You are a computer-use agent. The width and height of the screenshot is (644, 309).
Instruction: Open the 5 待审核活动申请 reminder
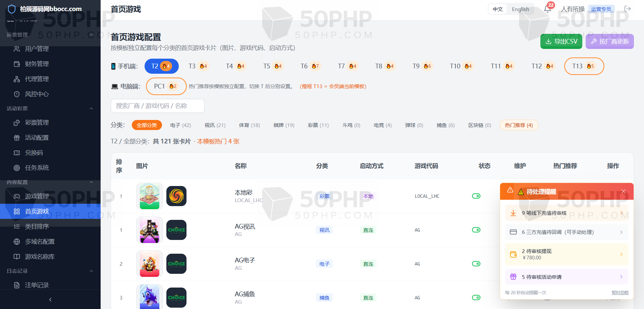(x=567, y=277)
